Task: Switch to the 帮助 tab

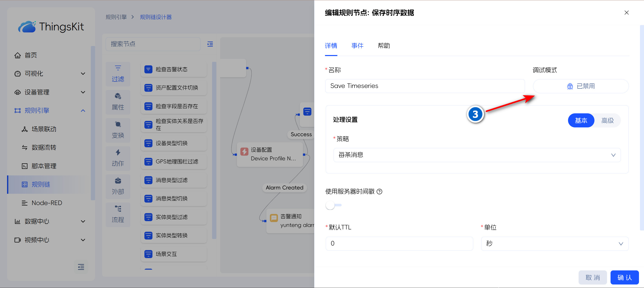Action: 384,46
